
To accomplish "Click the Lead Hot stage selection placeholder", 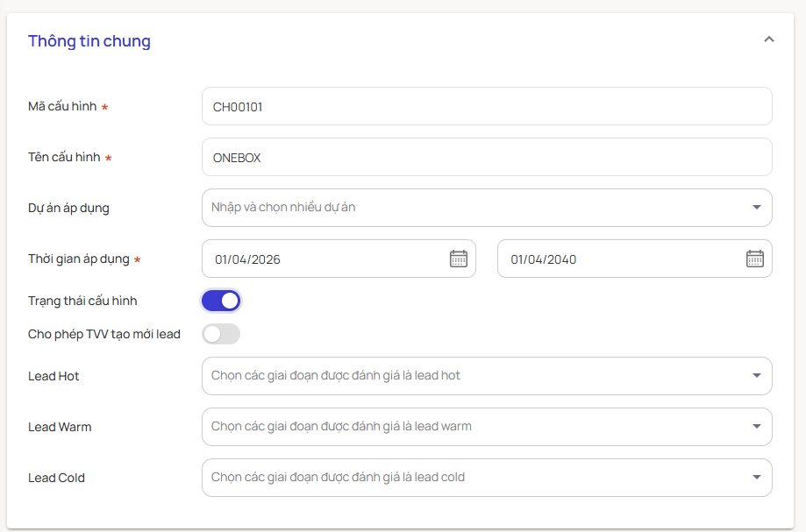I will click(x=336, y=376).
